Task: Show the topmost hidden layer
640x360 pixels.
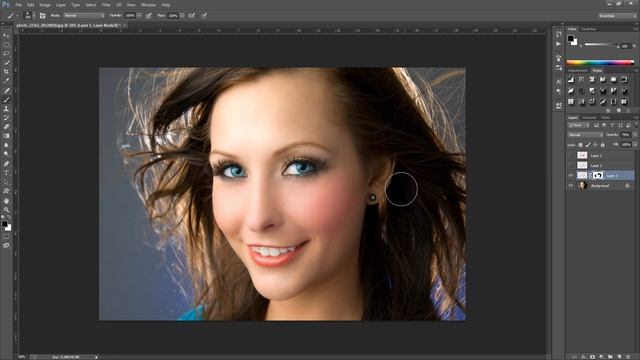Action: click(x=571, y=156)
